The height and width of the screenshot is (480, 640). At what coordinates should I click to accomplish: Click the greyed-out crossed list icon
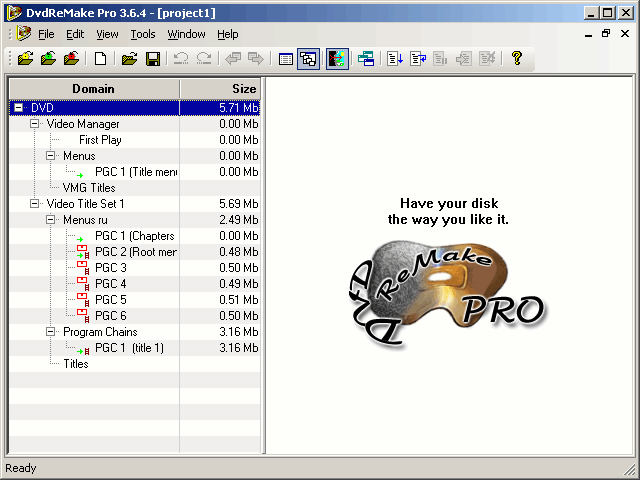(x=487, y=59)
